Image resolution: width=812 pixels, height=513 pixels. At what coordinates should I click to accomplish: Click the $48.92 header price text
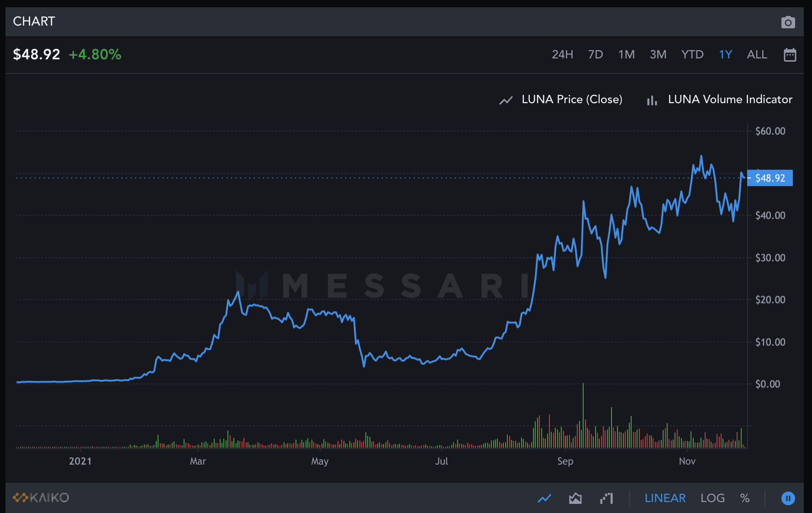(37, 55)
